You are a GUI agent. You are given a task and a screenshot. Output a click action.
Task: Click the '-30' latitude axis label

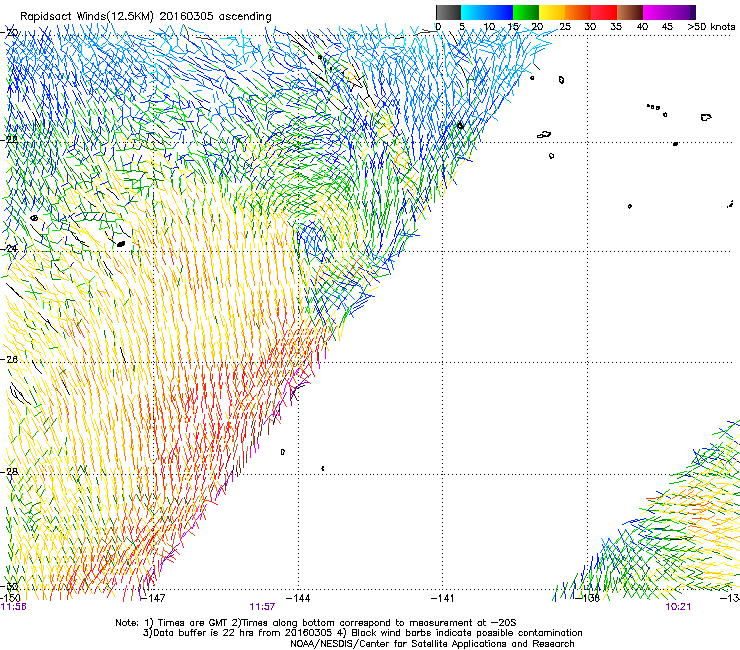tap(10, 587)
